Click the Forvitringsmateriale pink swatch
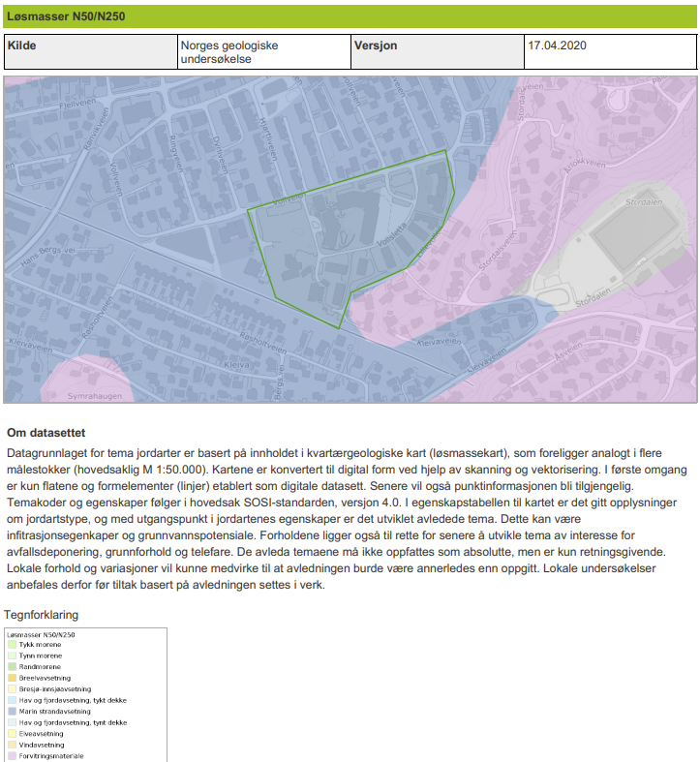Image resolution: width=700 pixels, height=762 pixels. pos(12,755)
